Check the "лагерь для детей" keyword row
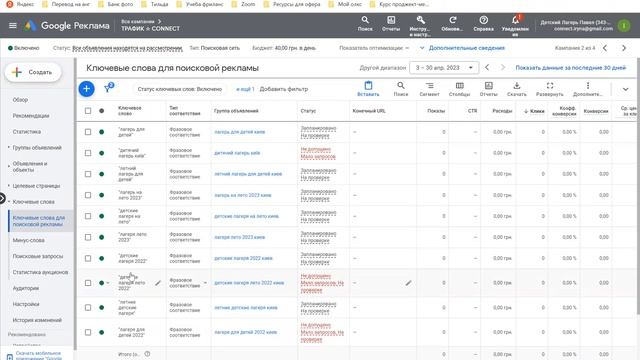 click(x=88, y=132)
